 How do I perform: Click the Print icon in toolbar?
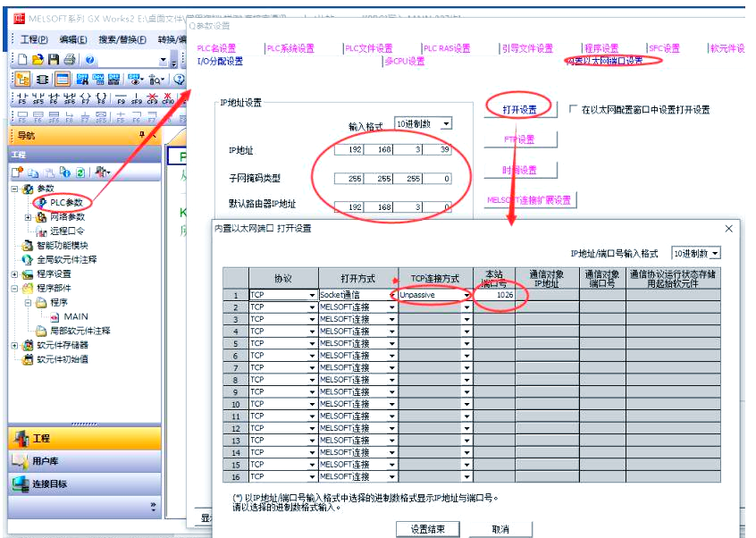pyautogui.click(x=70, y=60)
